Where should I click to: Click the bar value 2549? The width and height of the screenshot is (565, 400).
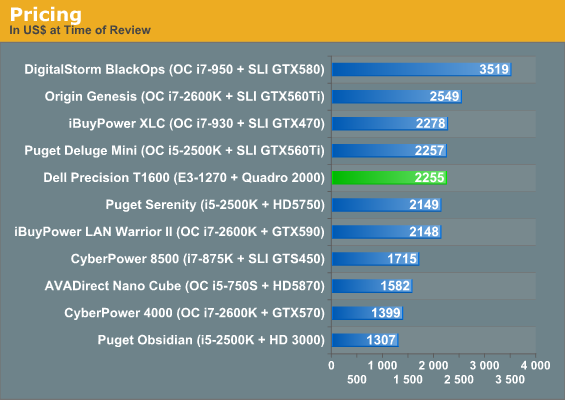(444, 96)
